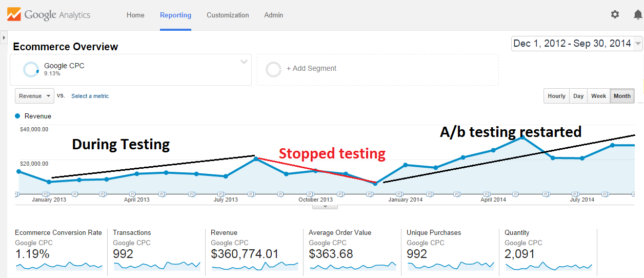This screenshot has width=644, height=278.
Task: Open the Admin tab
Action: tap(273, 15)
